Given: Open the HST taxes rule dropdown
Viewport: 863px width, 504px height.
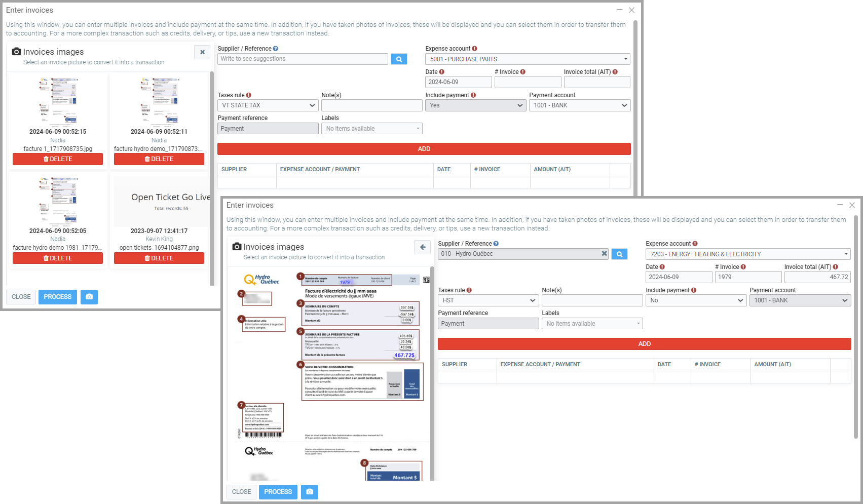Looking at the screenshot, I should [x=487, y=300].
